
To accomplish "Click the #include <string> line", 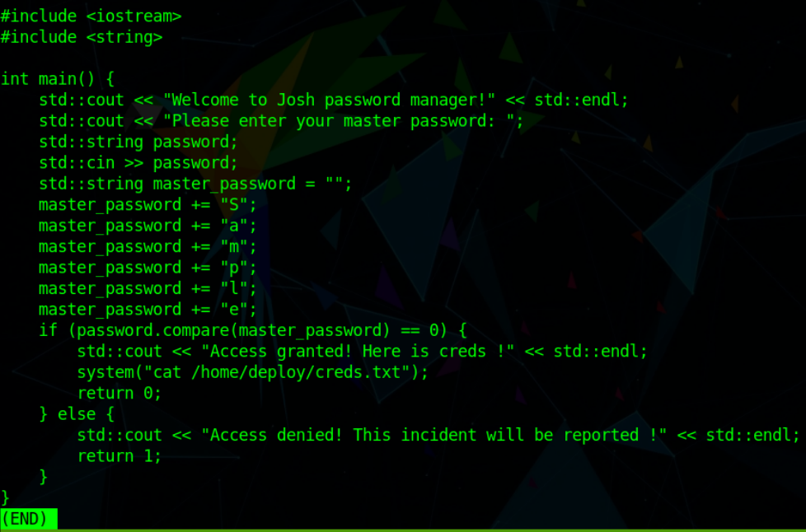I will point(81,37).
